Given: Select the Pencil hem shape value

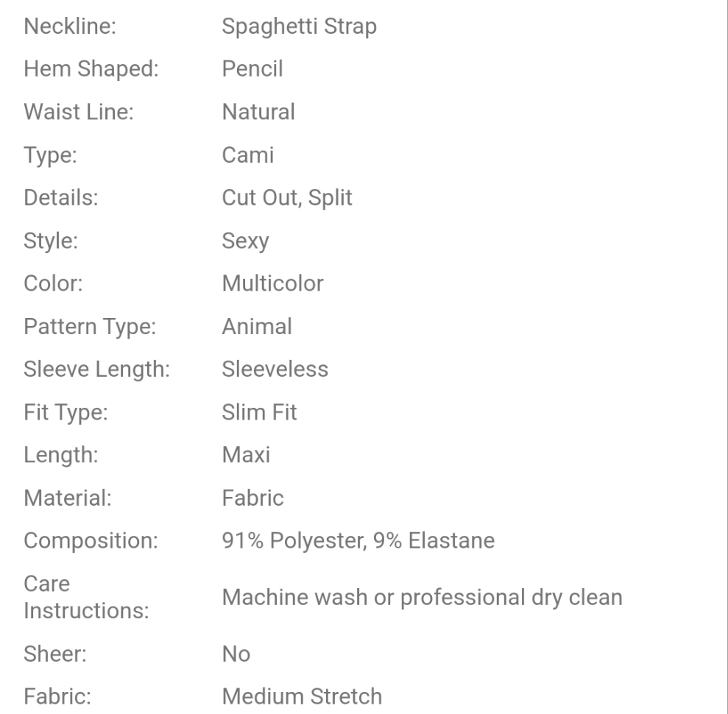Looking at the screenshot, I should point(252,70).
